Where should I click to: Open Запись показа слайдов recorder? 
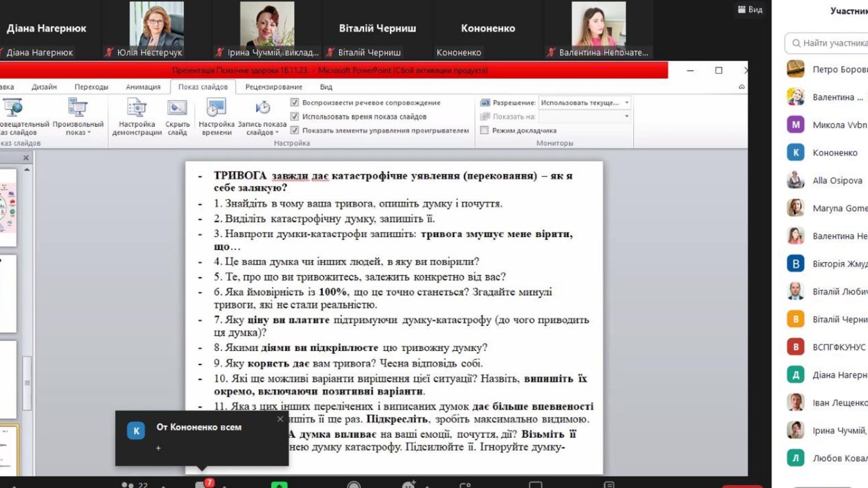[262, 117]
